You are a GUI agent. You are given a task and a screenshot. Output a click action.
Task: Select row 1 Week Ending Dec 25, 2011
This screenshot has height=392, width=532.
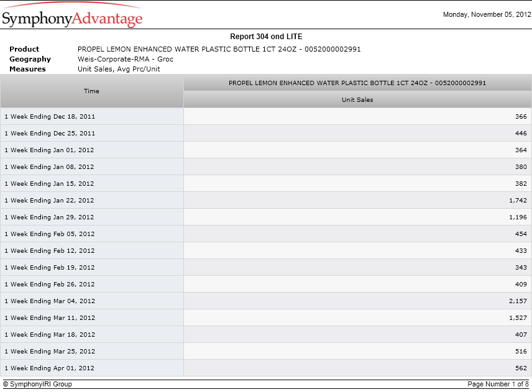click(266, 134)
